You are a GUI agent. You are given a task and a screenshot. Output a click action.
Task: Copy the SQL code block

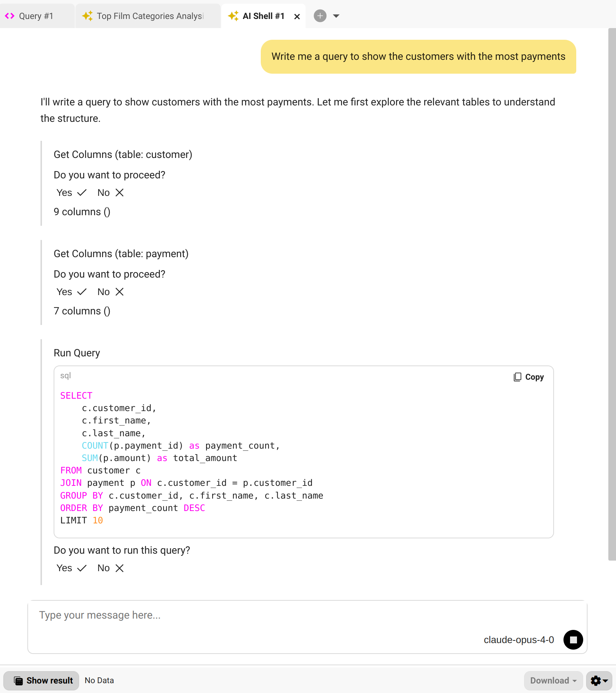528,377
